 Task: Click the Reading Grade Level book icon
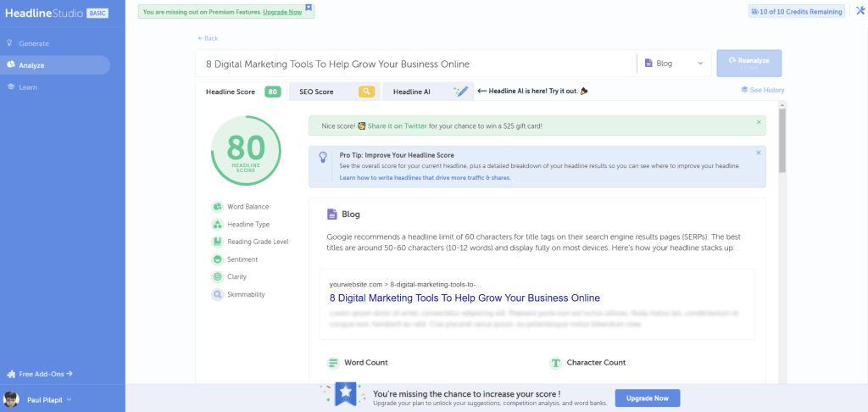(x=217, y=242)
